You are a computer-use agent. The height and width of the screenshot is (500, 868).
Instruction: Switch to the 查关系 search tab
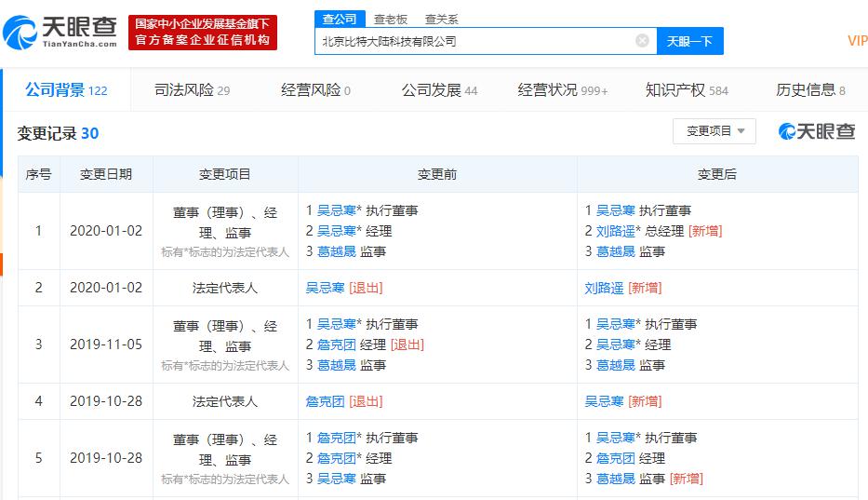coord(441,20)
